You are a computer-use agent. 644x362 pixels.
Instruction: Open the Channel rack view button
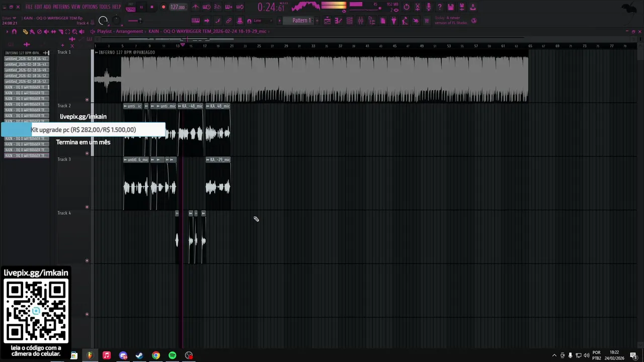(x=349, y=21)
